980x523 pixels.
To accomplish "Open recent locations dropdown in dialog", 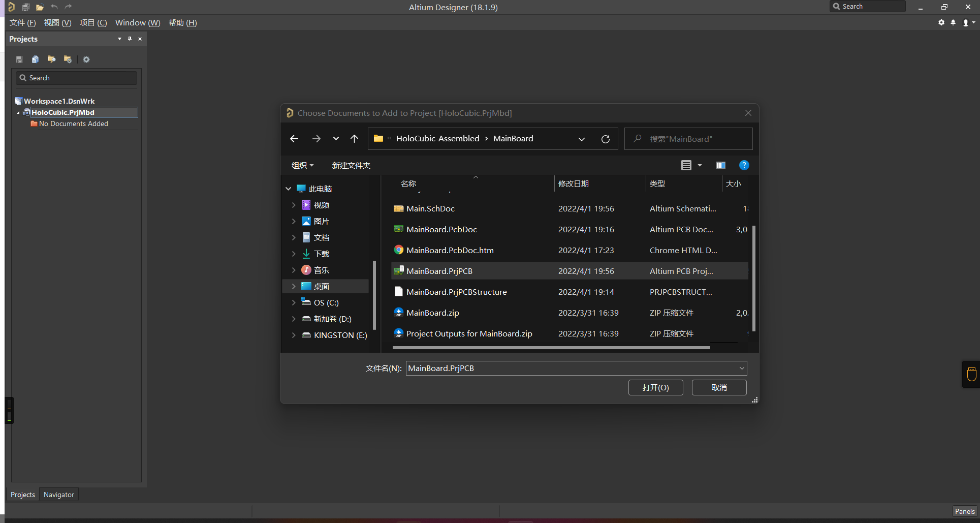I will tap(336, 139).
